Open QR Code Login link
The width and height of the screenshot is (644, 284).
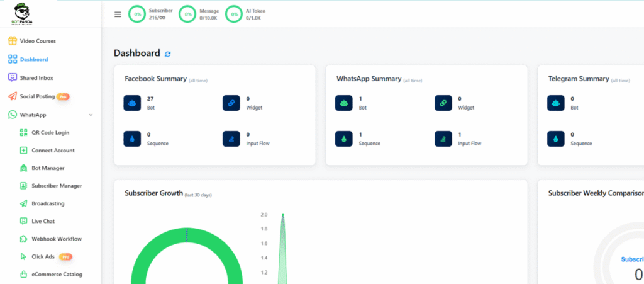[50, 132]
